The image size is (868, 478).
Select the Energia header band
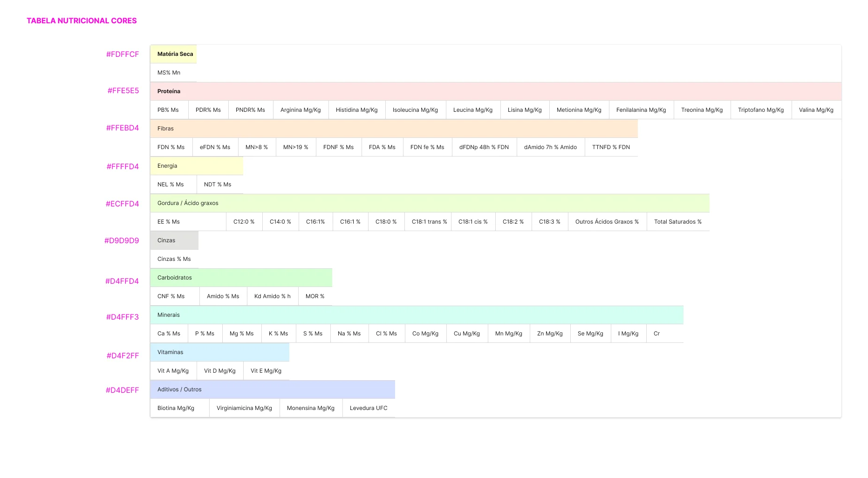coord(197,166)
